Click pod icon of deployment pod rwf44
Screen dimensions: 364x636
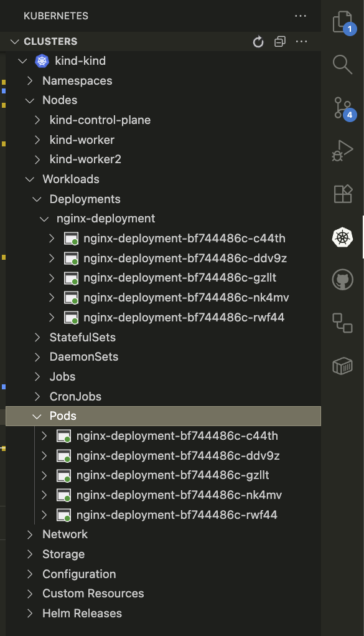pyautogui.click(x=72, y=318)
